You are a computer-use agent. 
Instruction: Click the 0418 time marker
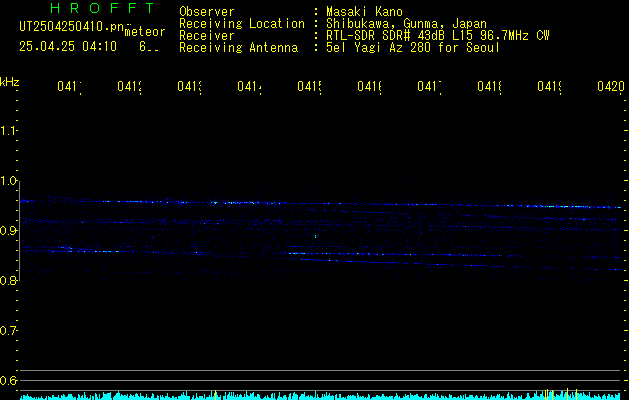click(489, 87)
